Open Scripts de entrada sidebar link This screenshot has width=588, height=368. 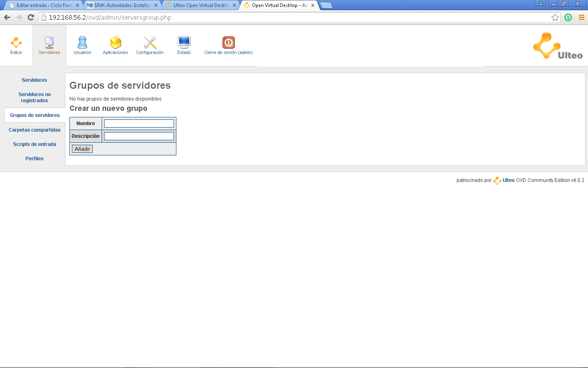[x=34, y=144]
